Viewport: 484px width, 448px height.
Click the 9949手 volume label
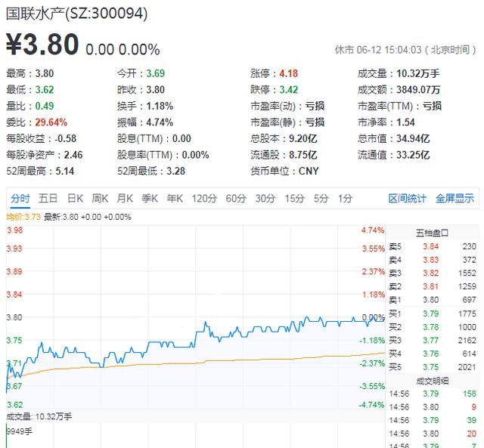tap(20, 431)
